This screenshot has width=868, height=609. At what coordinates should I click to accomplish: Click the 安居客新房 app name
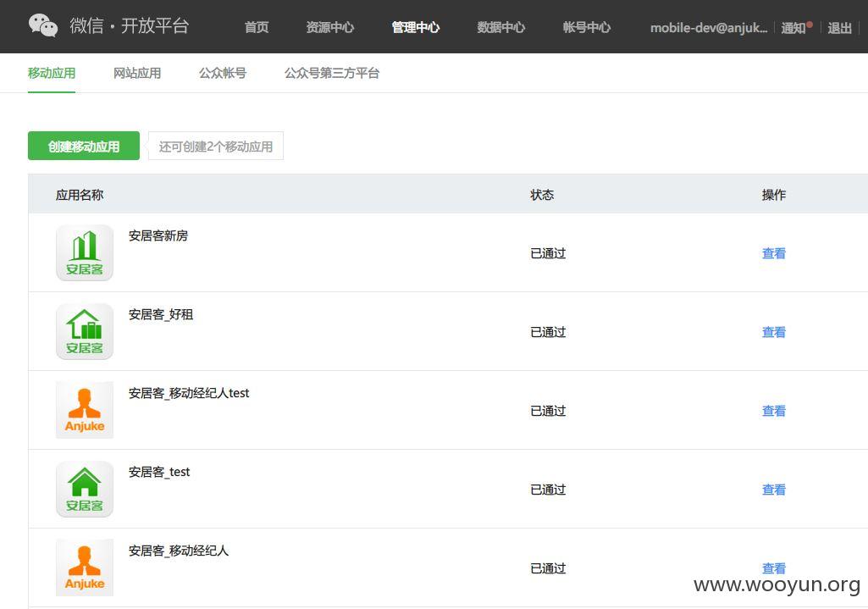[x=158, y=235]
